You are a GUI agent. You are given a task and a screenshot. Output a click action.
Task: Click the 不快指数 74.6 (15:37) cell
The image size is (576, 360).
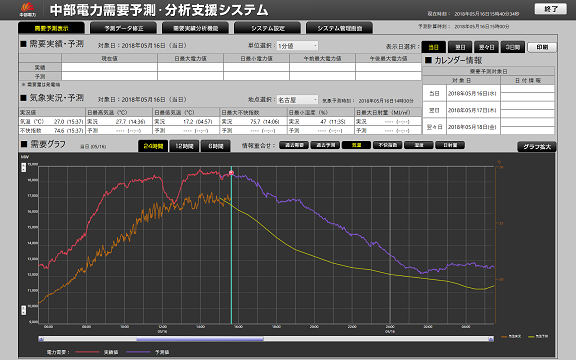pyautogui.click(x=51, y=130)
